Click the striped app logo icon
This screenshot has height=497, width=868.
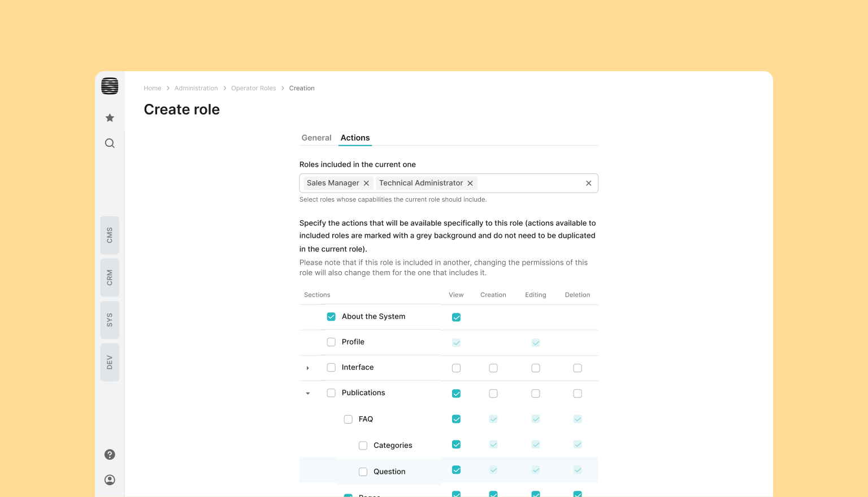pos(110,86)
